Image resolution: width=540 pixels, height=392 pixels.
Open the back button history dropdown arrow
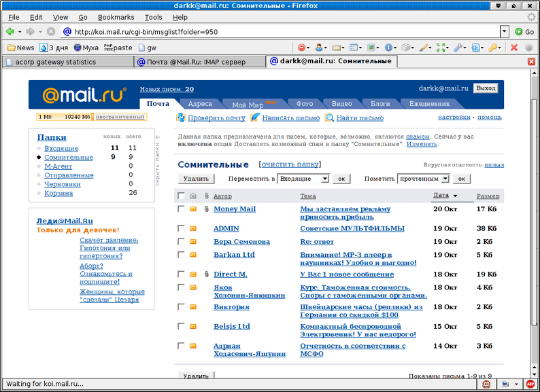[20, 32]
